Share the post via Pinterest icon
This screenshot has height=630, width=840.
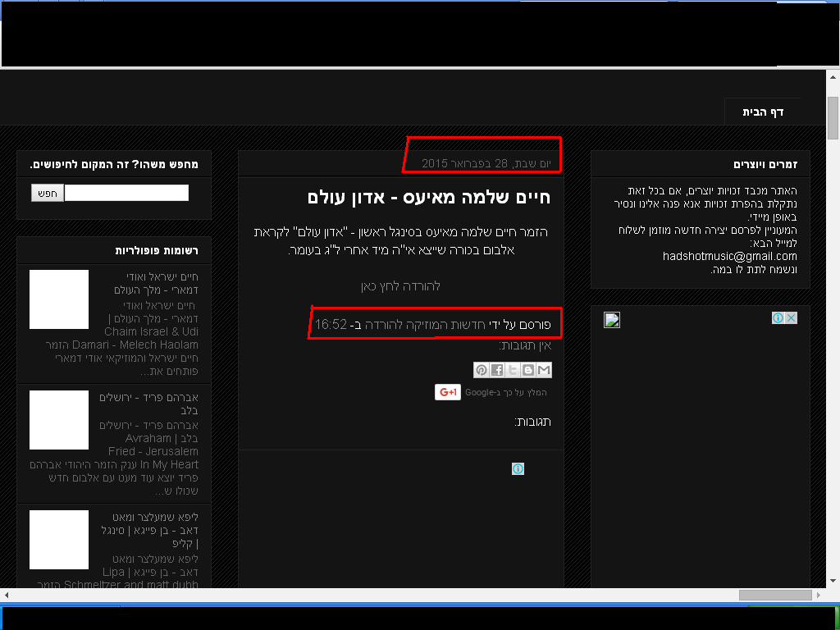(x=482, y=370)
